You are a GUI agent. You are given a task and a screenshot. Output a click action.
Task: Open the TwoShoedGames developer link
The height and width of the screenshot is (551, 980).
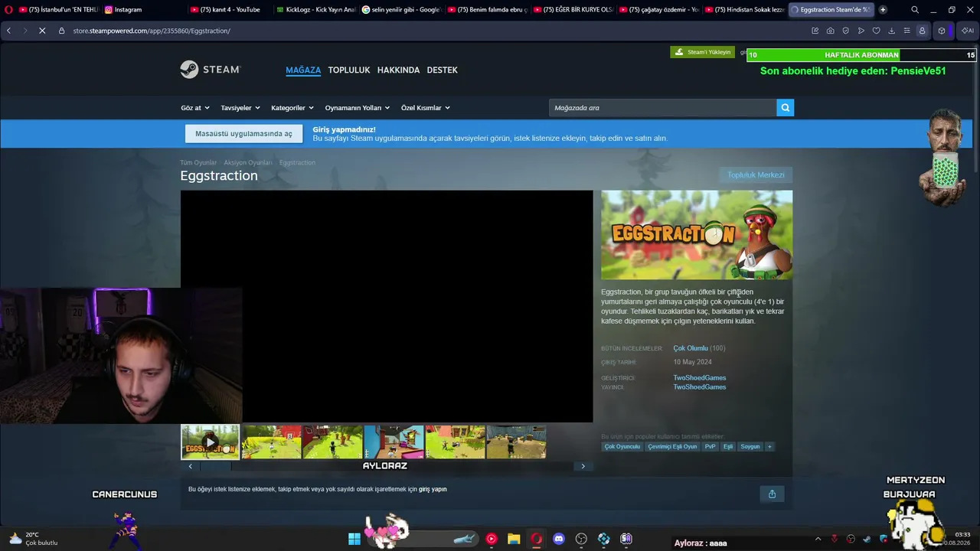[x=700, y=378]
